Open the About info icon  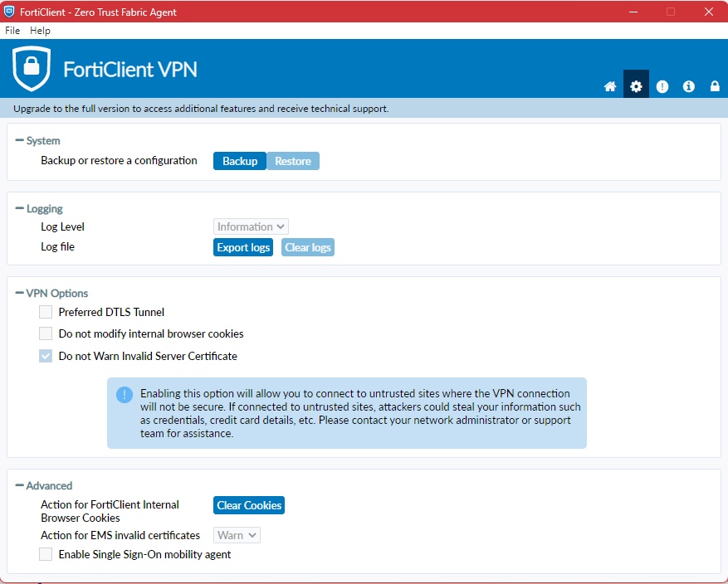pos(688,86)
